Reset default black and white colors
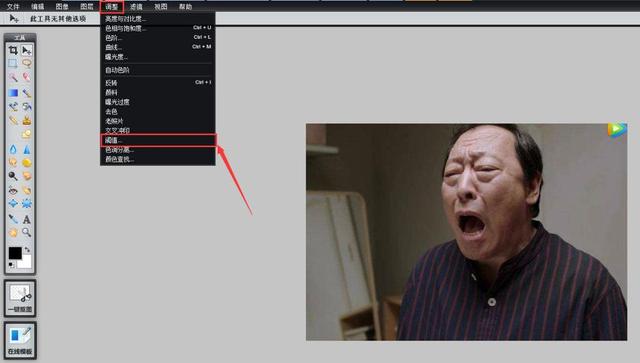This screenshot has height=363, width=640. point(11,265)
